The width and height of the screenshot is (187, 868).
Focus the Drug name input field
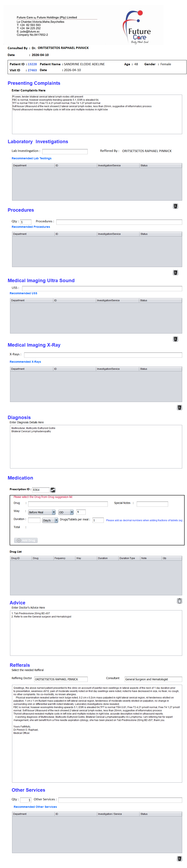tap(68, 504)
